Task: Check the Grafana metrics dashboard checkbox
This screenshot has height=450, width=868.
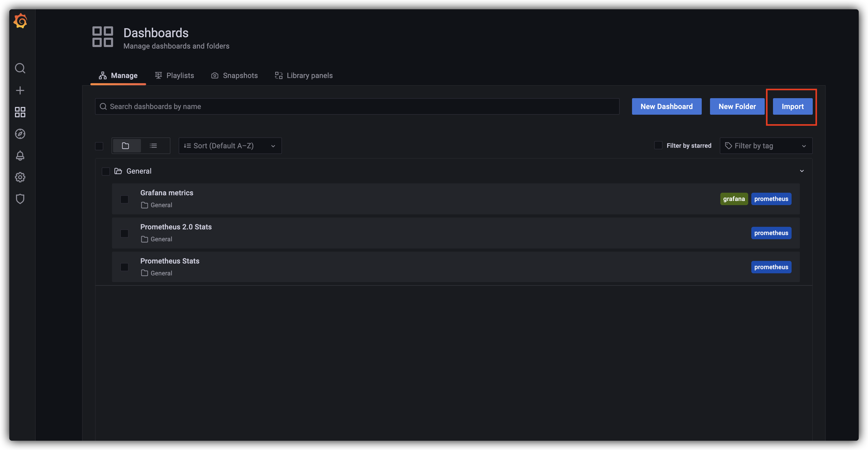Action: coord(124,199)
